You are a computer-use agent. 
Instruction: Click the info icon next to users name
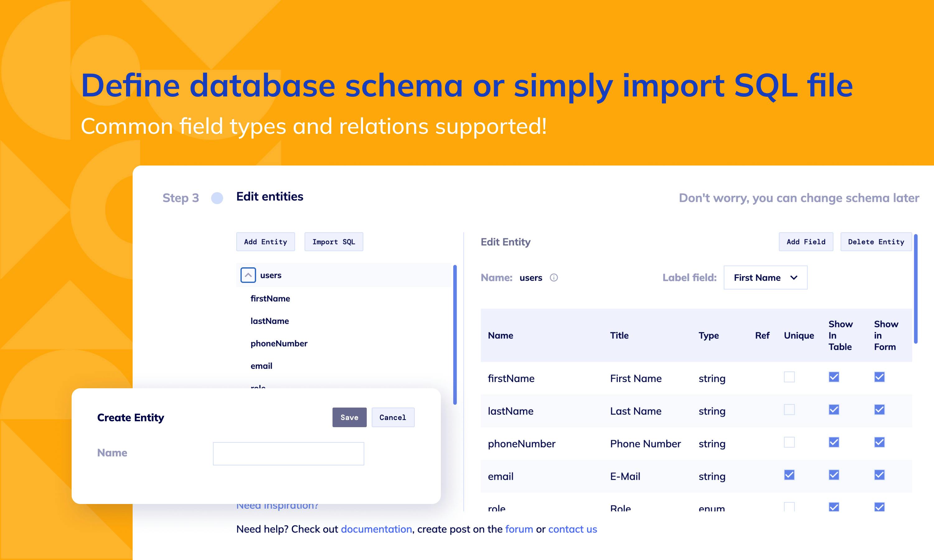(x=554, y=278)
